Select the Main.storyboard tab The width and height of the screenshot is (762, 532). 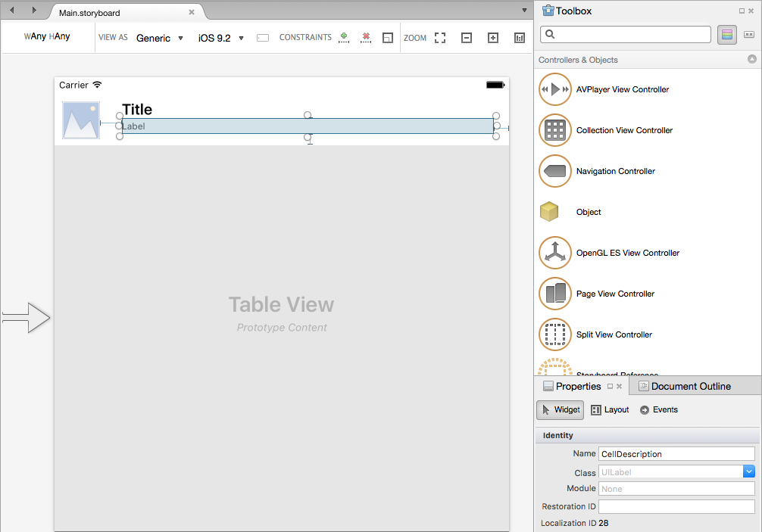click(89, 13)
